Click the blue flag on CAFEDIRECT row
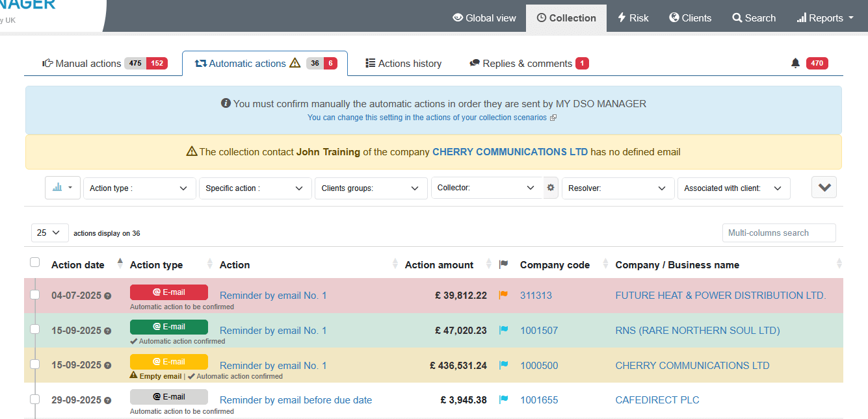 click(x=503, y=400)
